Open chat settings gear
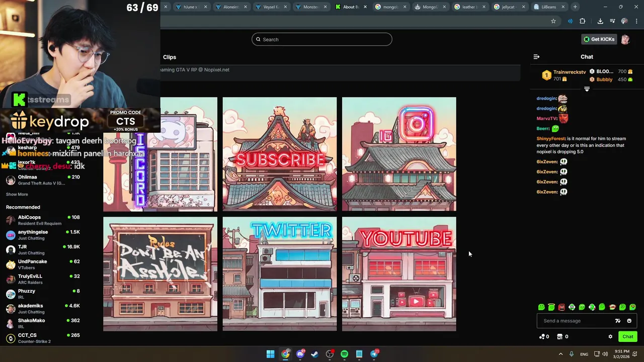The width and height of the screenshot is (644, 362). pyautogui.click(x=610, y=337)
